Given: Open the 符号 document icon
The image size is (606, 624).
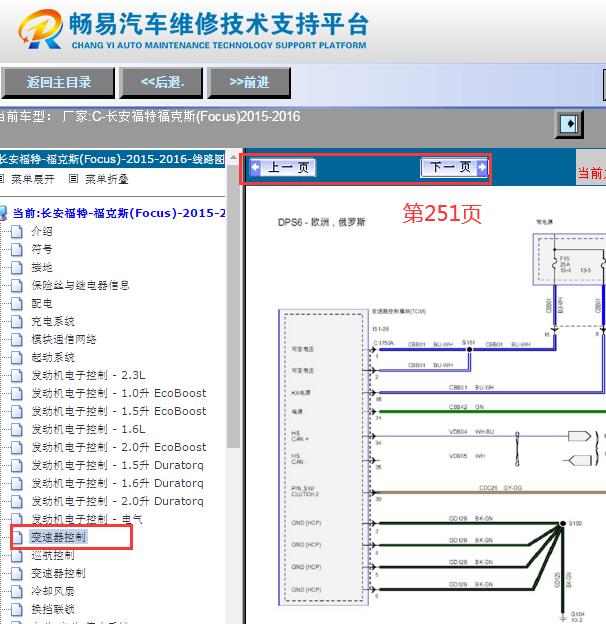Looking at the screenshot, I should click(x=17, y=250).
